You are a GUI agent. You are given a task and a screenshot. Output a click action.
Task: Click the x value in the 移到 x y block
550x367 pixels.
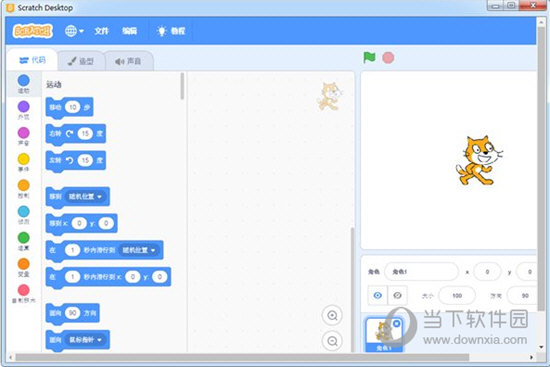tap(79, 223)
